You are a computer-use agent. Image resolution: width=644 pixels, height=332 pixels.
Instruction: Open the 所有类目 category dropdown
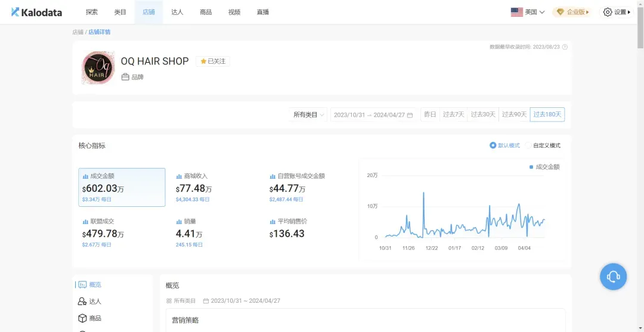[308, 114]
